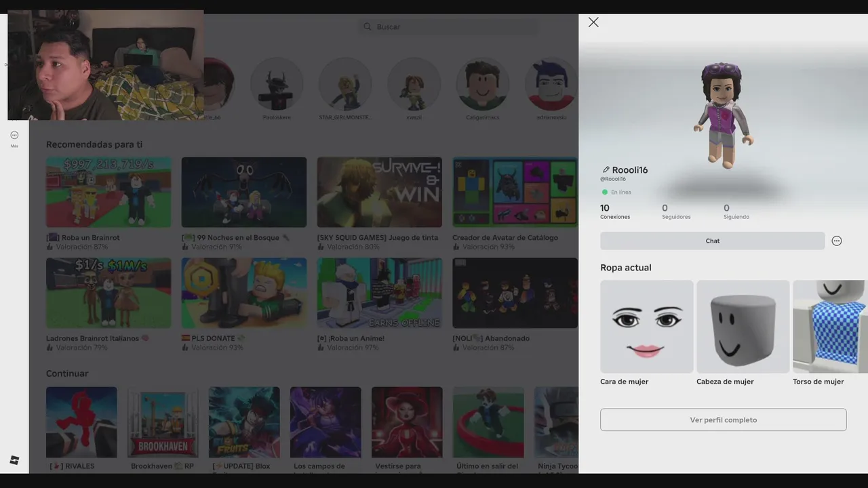Click the Recomendadas para ti heading
The height and width of the screenshot is (488, 868).
94,144
